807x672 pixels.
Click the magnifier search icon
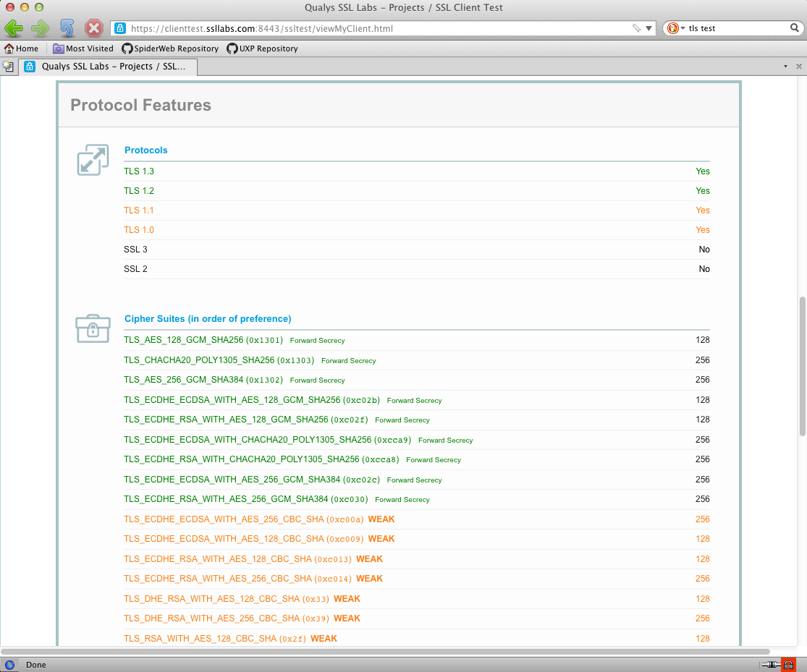click(x=795, y=27)
